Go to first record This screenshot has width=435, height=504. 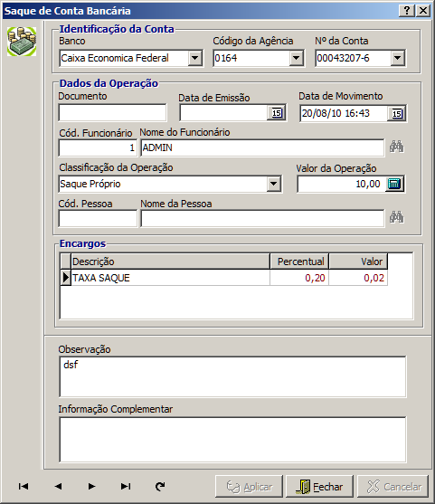tap(24, 486)
